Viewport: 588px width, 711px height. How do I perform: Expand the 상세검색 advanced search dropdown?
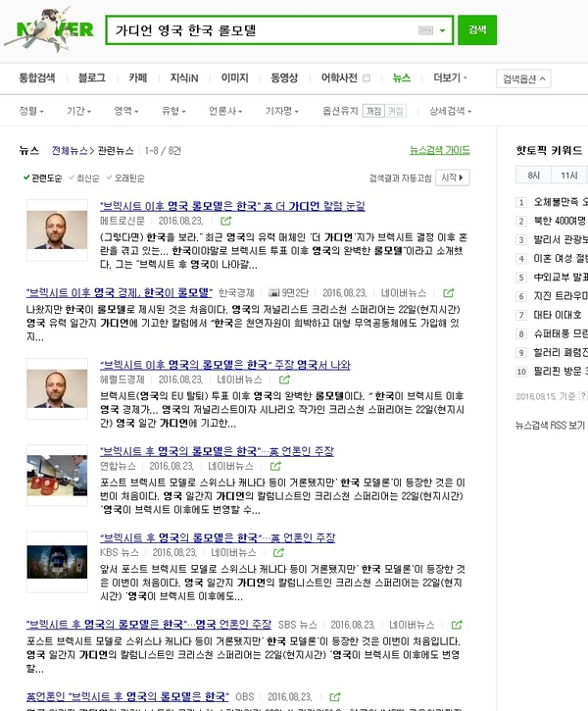450,111
